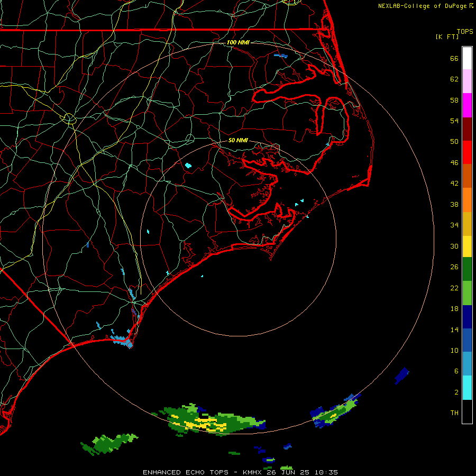Pick the light blue 6-10 kft swatch
This screenshot has height=476, width=476.
coord(467,364)
